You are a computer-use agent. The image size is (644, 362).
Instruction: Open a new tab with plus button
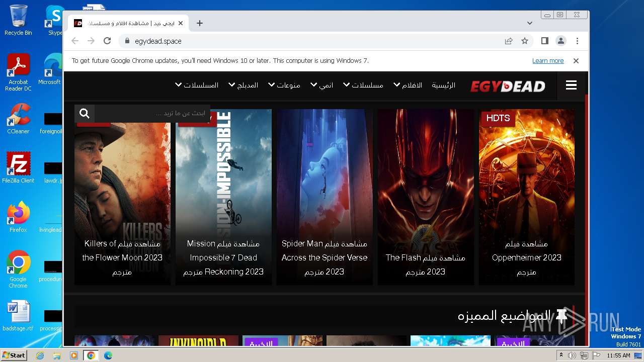pos(200,23)
